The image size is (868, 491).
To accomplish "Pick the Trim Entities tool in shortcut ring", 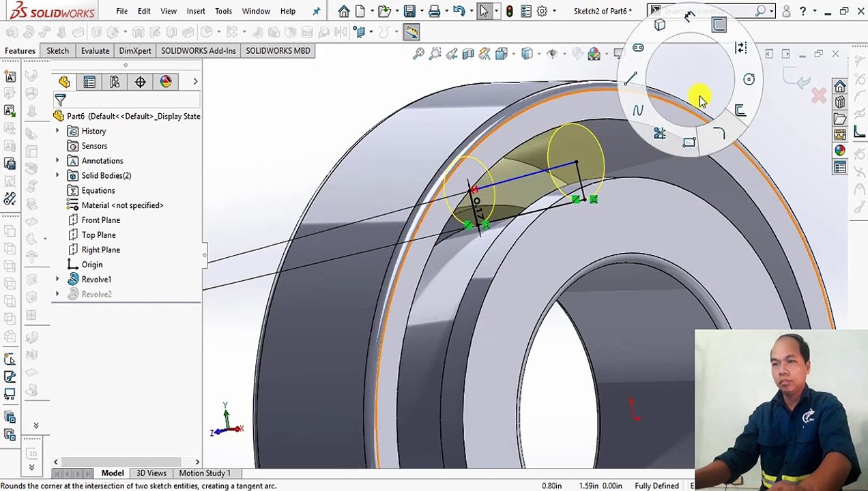I will [x=659, y=134].
